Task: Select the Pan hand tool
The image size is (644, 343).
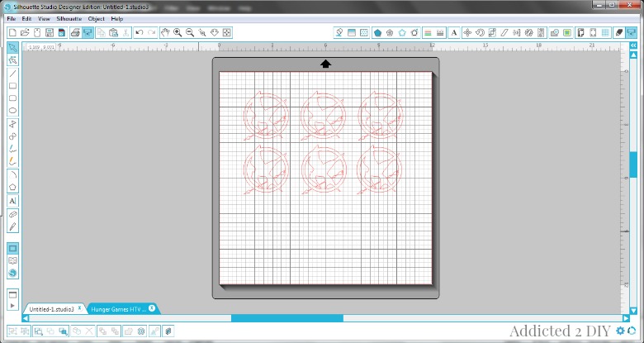Action: click(x=165, y=33)
